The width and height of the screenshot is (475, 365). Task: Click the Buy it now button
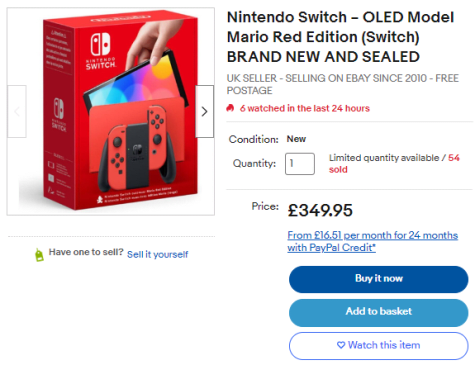378,279
